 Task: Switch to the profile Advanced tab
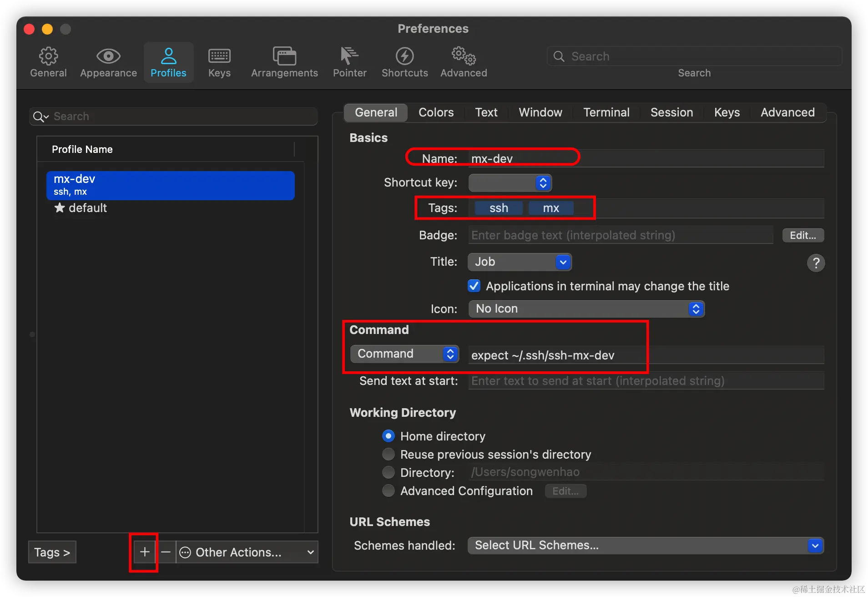pyautogui.click(x=787, y=112)
